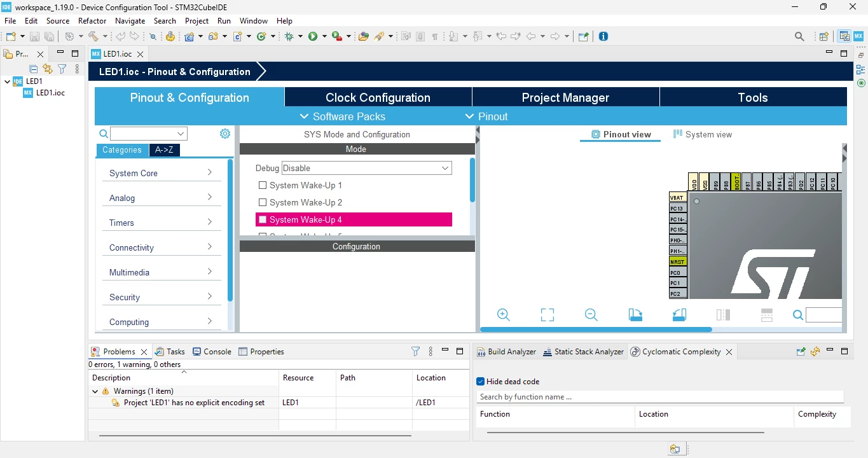Open the toolbar Search magnifier
The width and height of the screenshot is (868, 458).
800,37
